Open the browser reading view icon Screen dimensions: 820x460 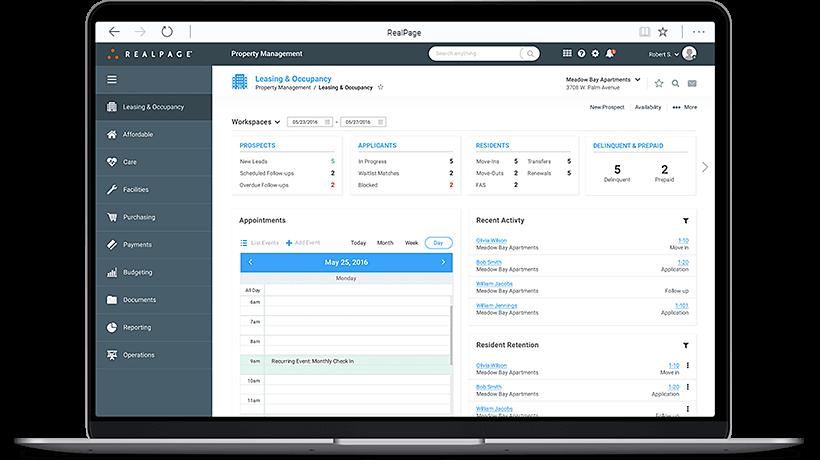(x=645, y=32)
